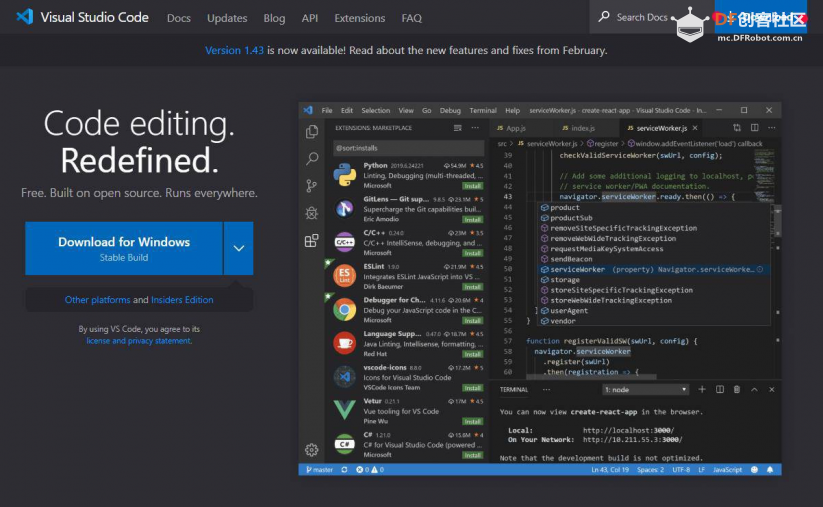Image resolution: width=823 pixels, height=507 pixels.
Task: Click the Manage gear icon in activity bar
Action: tap(312, 450)
